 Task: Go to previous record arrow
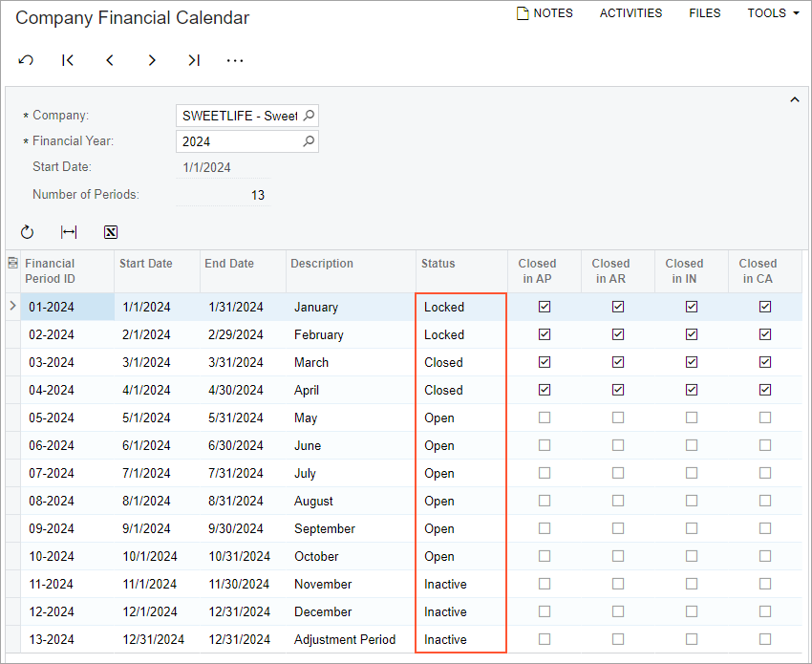coord(110,60)
